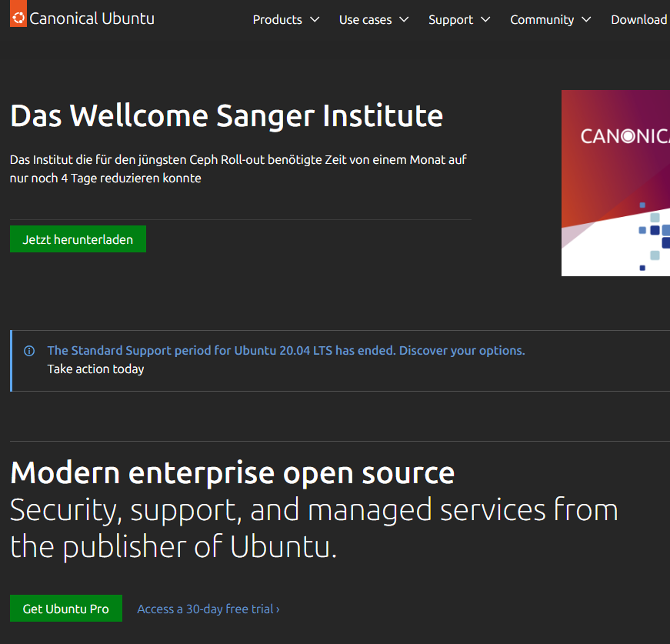Open the Ubuntu 20.04 LTS support ended link

[x=286, y=350]
